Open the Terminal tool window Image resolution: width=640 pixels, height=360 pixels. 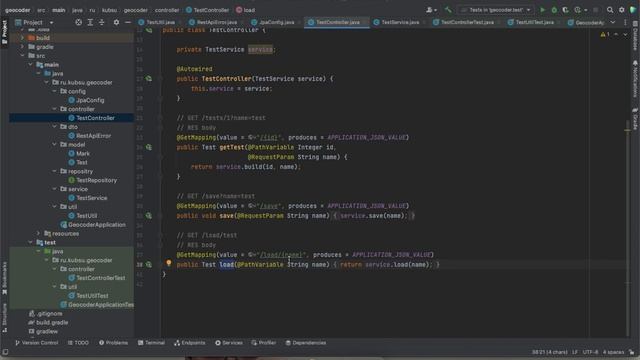click(x=151, y=343)
